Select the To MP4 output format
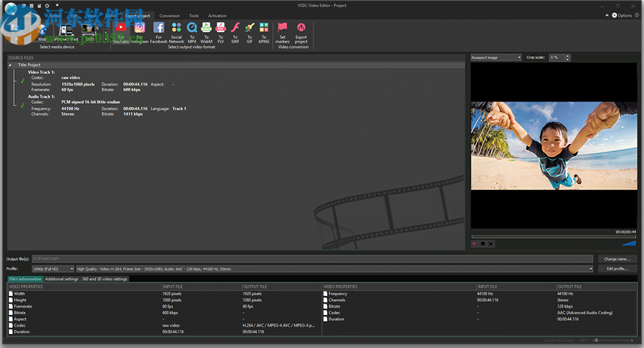The image size is (644, 348). (x=192, y=33)
